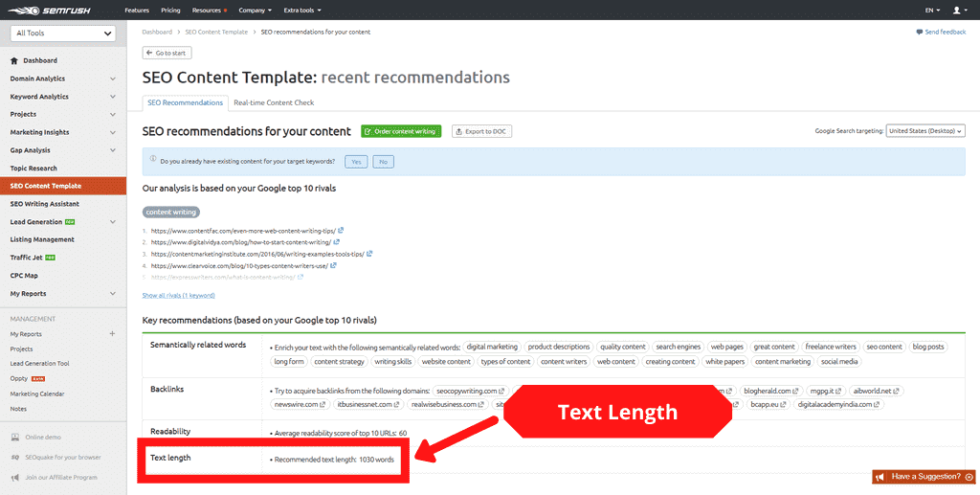Viewport: 980px width, 495px height.
Task: Select the SEO Recommendations tab
Action: (185, 102)
